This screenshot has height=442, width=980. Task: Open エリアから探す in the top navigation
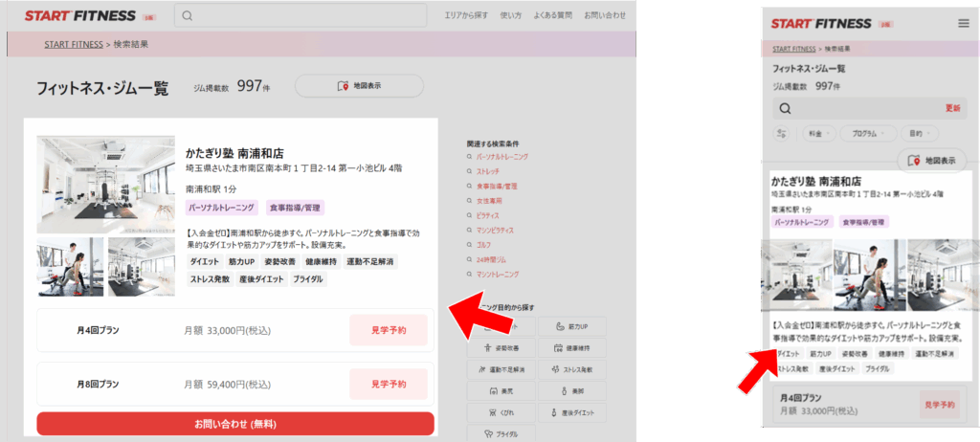coord(466,16)
